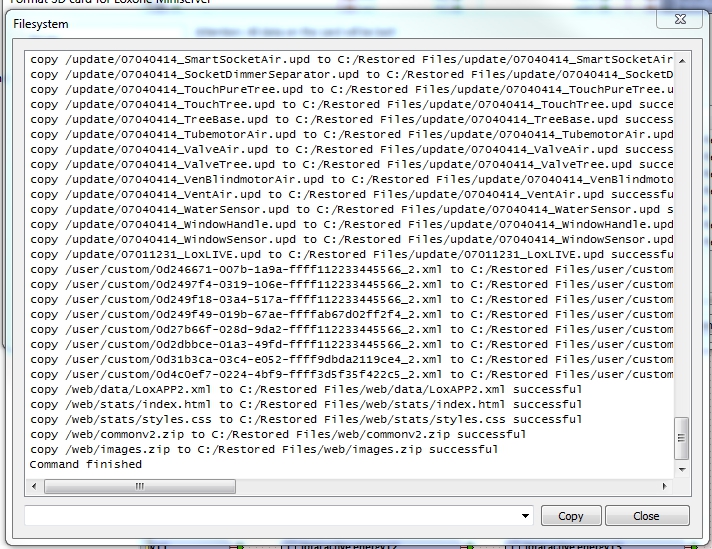Open the command dropdown arrow

point(525,516)
